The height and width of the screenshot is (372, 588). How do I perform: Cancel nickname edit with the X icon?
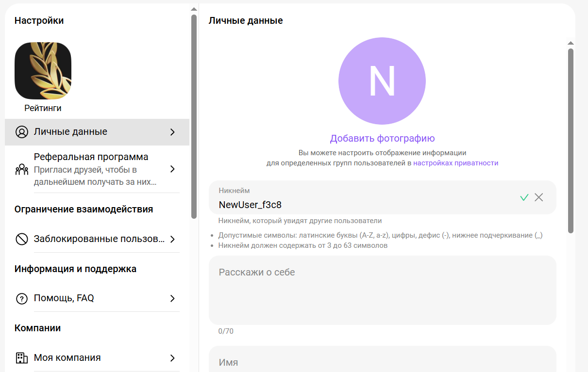coord(539,197)
